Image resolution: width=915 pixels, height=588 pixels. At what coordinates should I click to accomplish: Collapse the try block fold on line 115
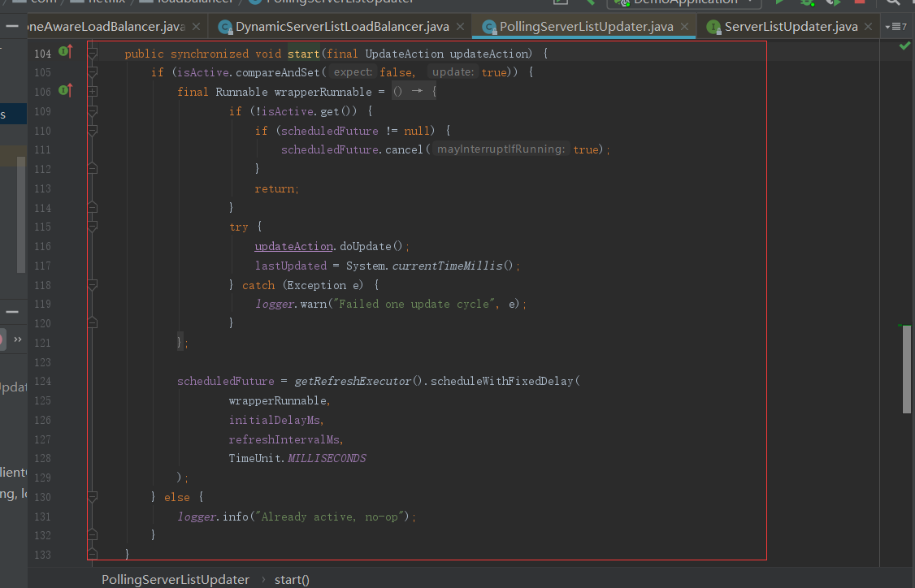[92, 227]
